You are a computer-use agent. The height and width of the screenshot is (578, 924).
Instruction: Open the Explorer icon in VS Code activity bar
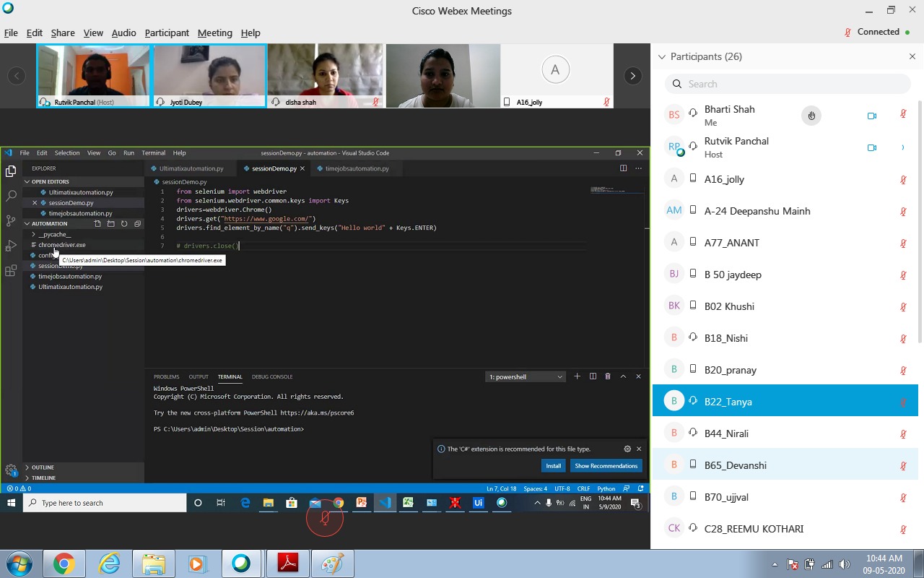coord(11,171)
